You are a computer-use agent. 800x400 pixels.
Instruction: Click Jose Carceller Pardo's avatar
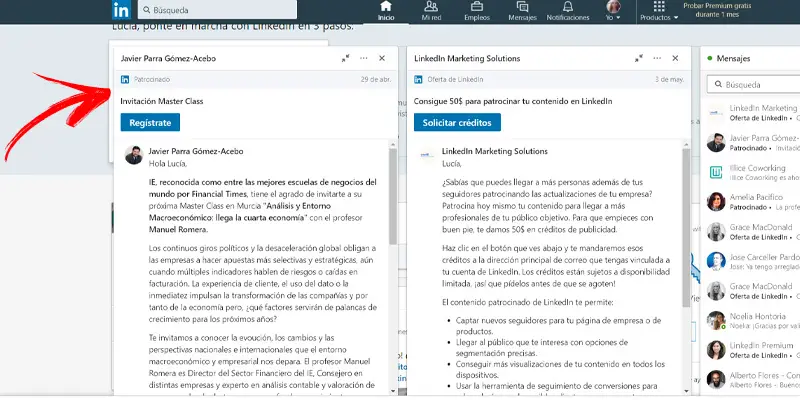tap(716, 261)
